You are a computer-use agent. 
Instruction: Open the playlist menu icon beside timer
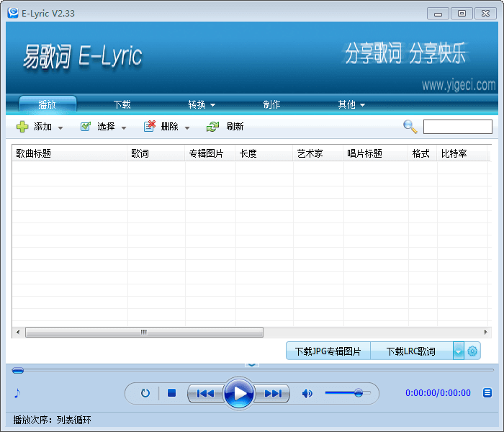[487, 392]
